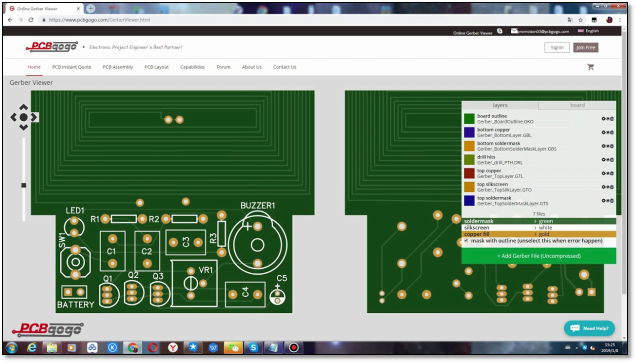Bookmark this page with the star icon

(580, 19)
